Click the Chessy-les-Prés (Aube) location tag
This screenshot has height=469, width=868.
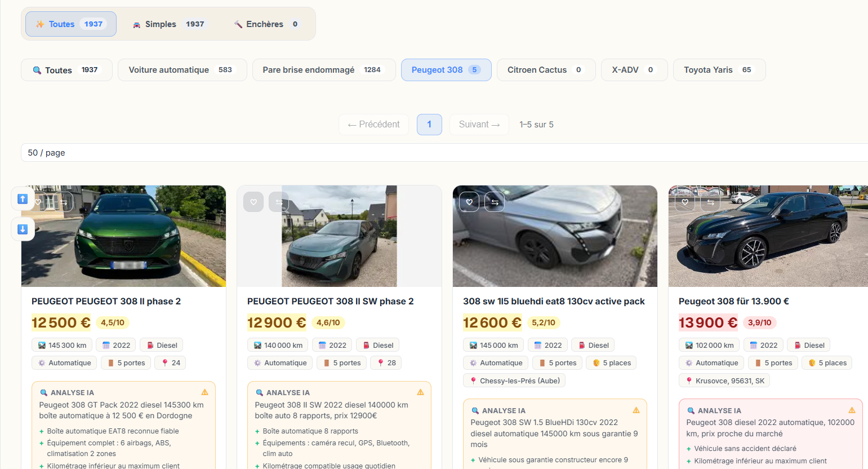point(514,381)
